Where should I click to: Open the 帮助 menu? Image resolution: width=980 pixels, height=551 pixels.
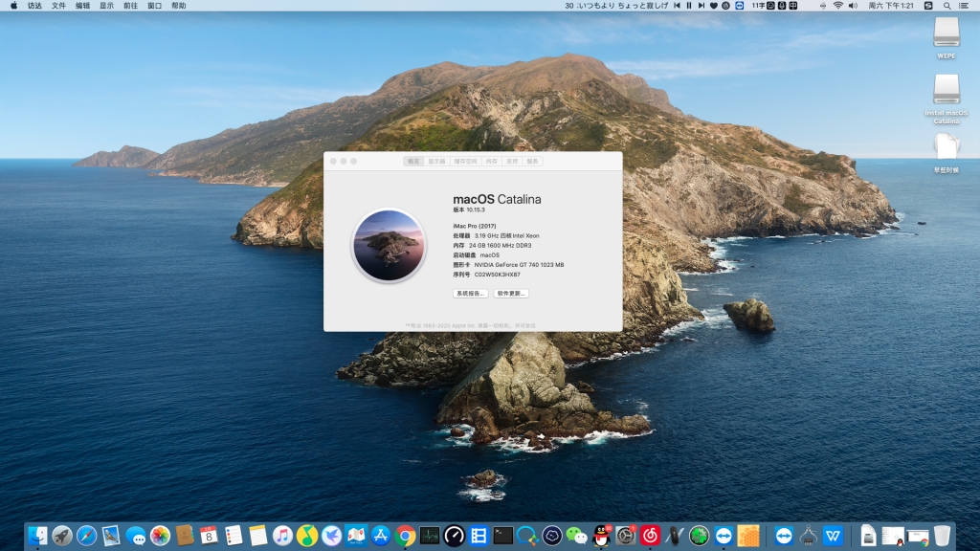coord(179,6)
